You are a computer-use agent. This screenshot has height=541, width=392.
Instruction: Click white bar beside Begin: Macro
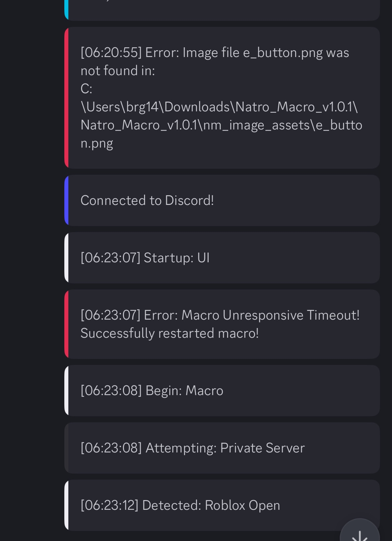pyautogui.click(x=66, y=391)
